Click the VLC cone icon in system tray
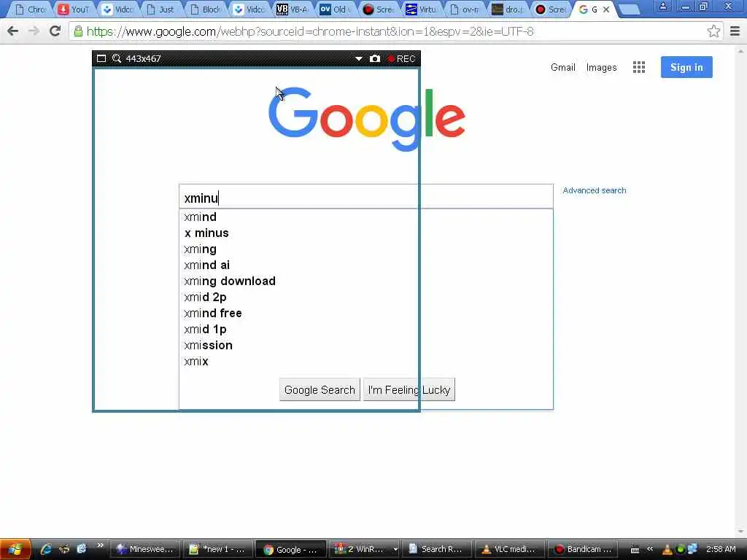 tap(667, 550)
